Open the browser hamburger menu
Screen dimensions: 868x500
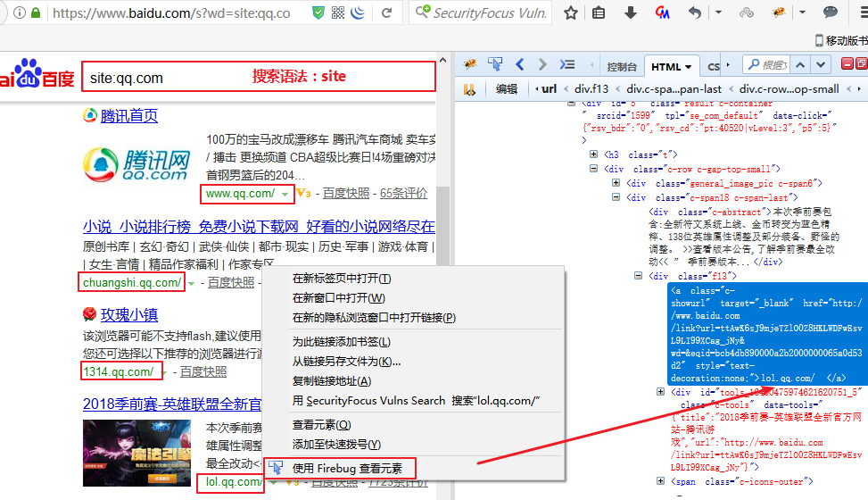coord(864,12)
